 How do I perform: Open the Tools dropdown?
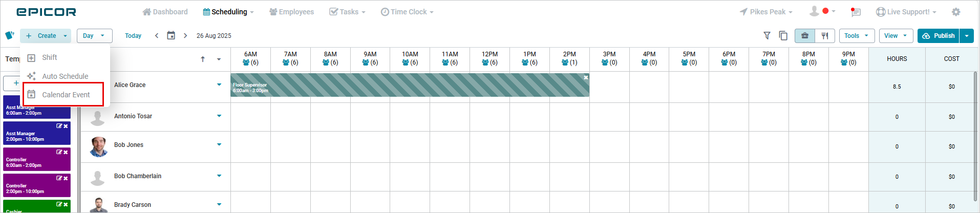(x=857, y=36)
